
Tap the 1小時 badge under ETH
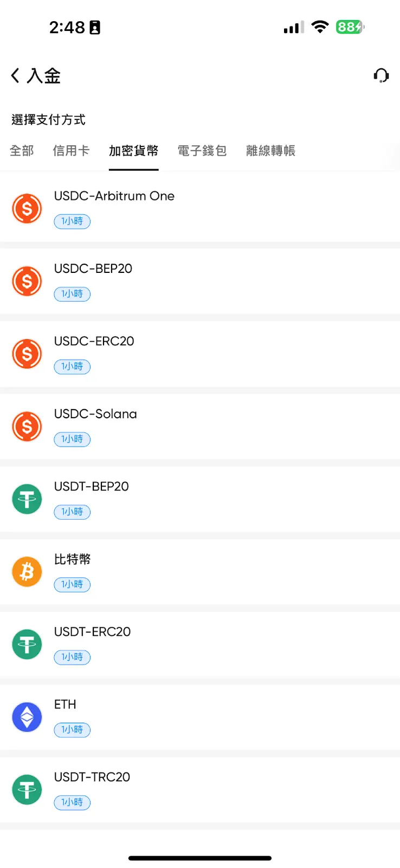(72, 730)
